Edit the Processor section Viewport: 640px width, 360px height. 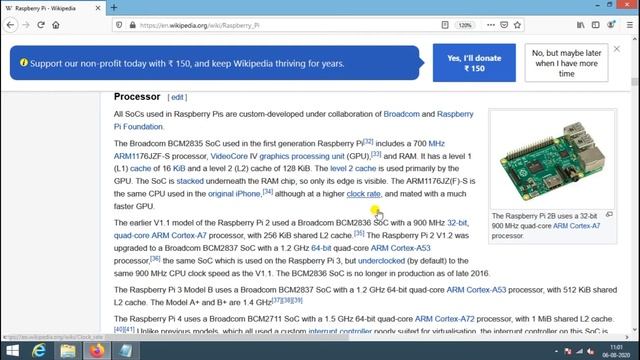point(177,97)
